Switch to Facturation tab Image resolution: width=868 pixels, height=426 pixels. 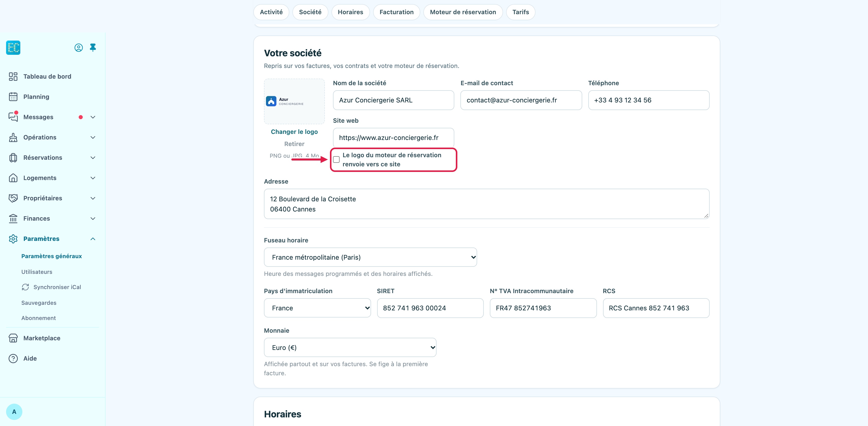pyautogui.click(x=397, y=12)
